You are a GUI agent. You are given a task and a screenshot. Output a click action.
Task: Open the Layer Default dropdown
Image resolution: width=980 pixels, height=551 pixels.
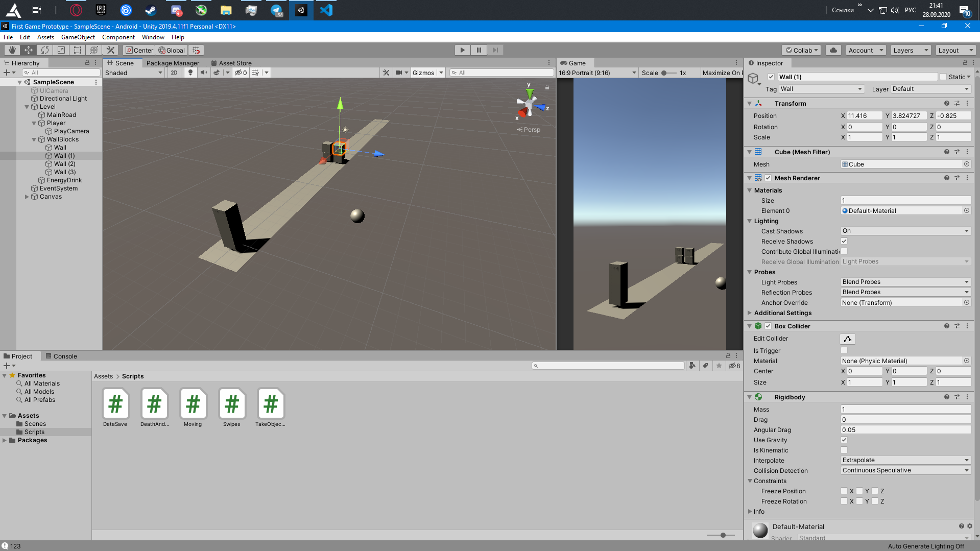pos(931,89)
